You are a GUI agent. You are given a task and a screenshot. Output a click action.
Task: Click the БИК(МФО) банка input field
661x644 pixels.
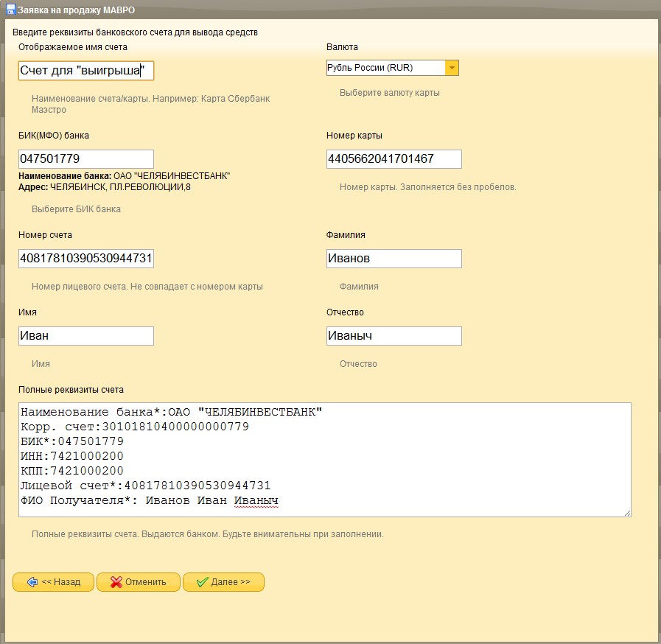point(86,159)
